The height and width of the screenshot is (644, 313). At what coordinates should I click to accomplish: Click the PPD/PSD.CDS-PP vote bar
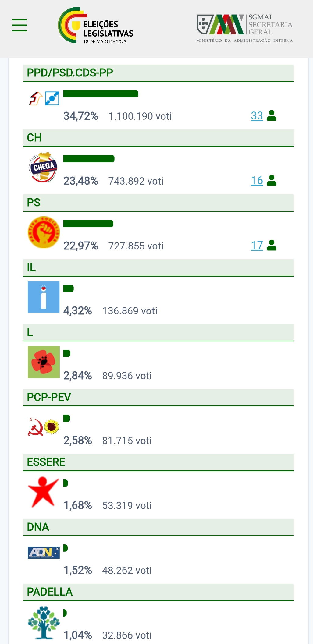(101, 94)
